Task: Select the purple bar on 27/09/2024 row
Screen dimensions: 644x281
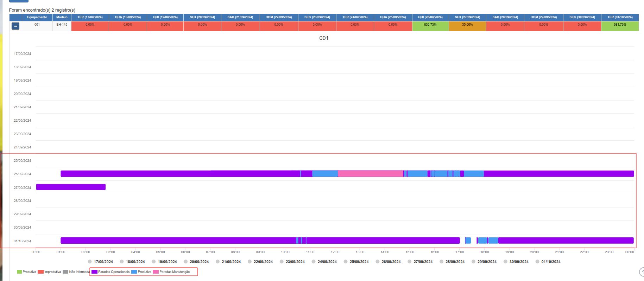Action: click(71, 187)
